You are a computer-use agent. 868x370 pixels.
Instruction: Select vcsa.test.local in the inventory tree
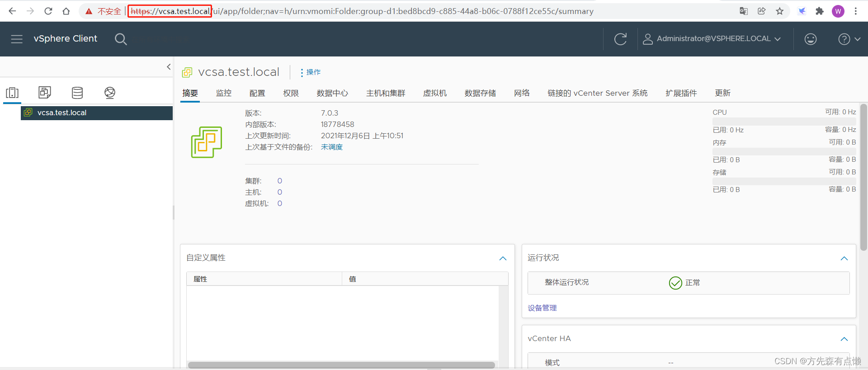(x=97, y=113)
